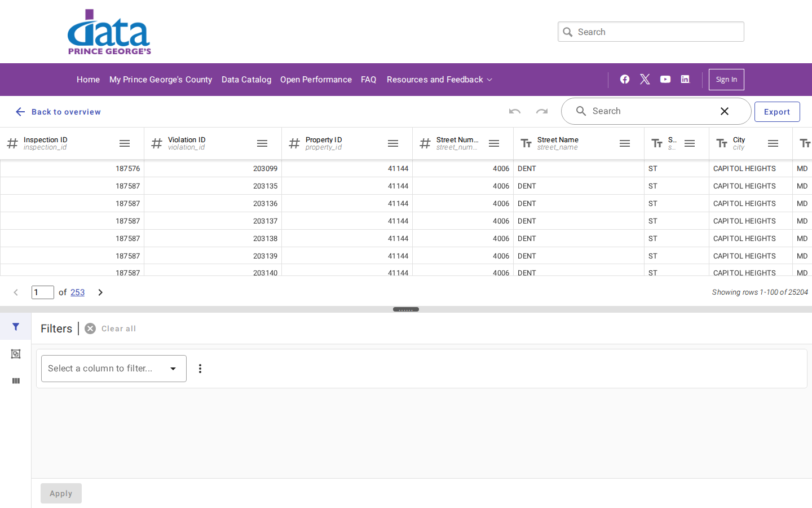The height and width of the screenshot is (508, 812).
Task: Go to the next page arrow
Action: pos(100,292)
